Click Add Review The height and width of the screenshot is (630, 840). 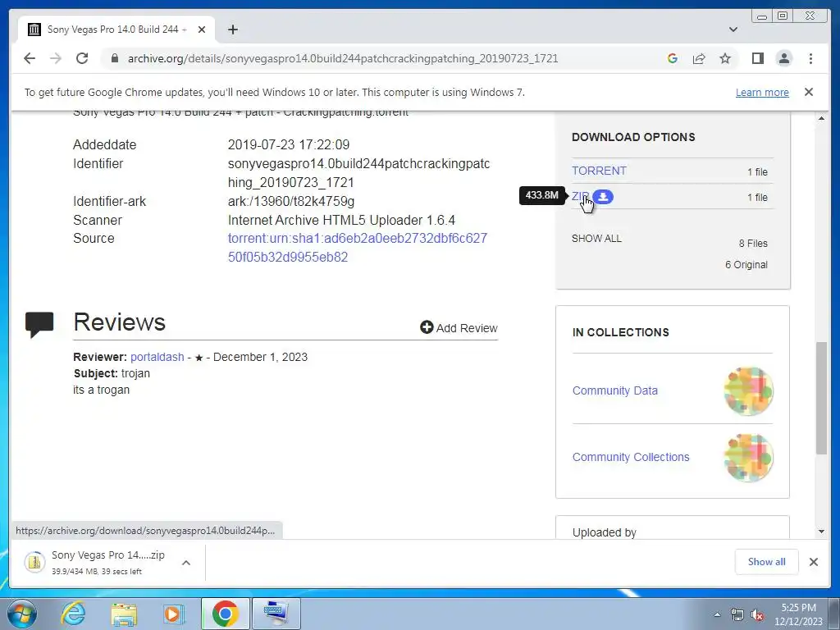tap(459, 328)
